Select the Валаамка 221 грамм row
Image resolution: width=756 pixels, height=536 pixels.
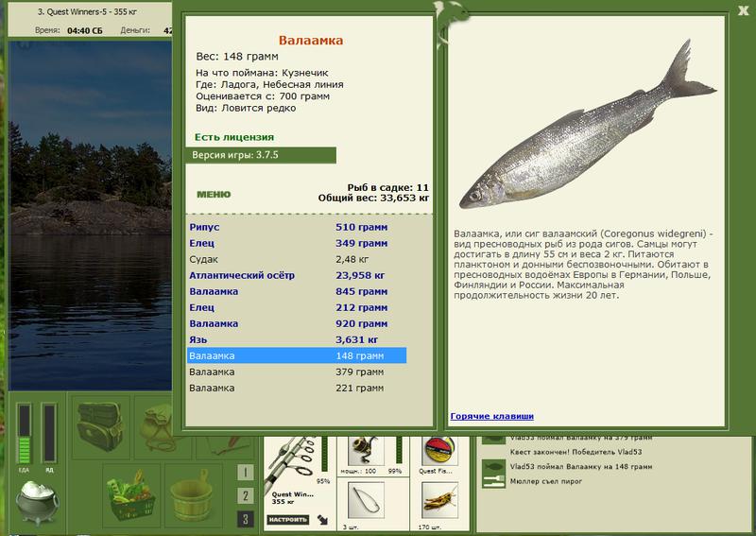297,388
